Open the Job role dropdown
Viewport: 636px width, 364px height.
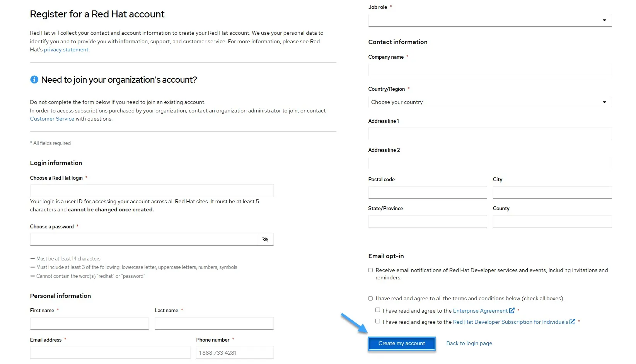pos(490,20)
